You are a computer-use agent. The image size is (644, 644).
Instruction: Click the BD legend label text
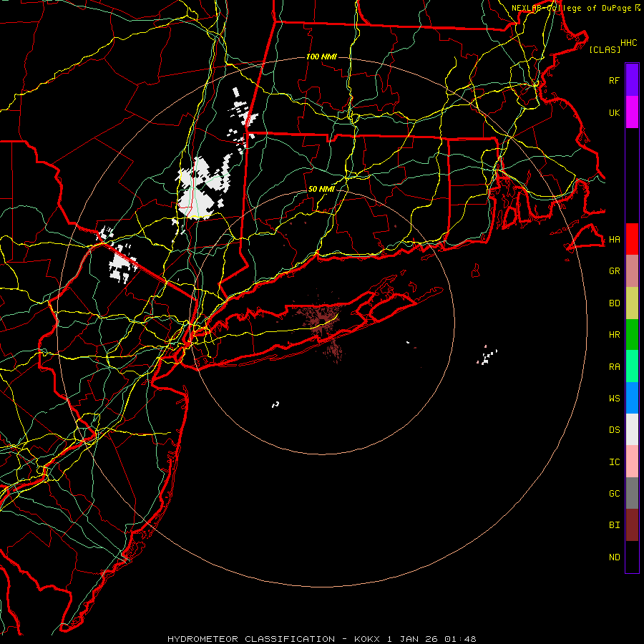pos(615,303)
